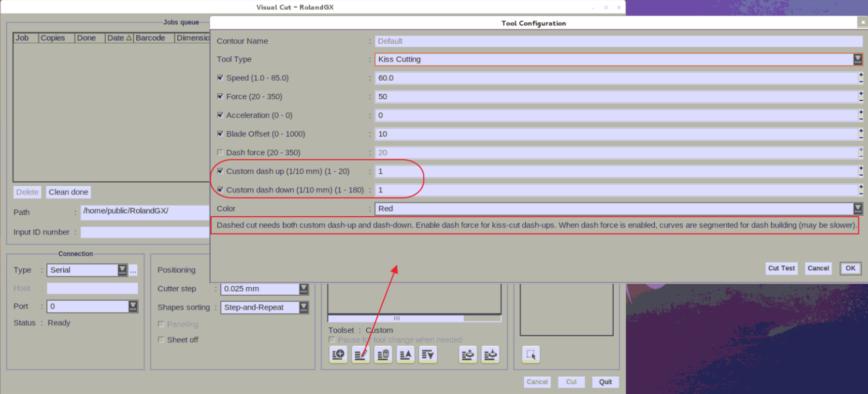The width and height of the screenshot is (868, 394).
Task: Click the Dimension column header
Action: 192,38
